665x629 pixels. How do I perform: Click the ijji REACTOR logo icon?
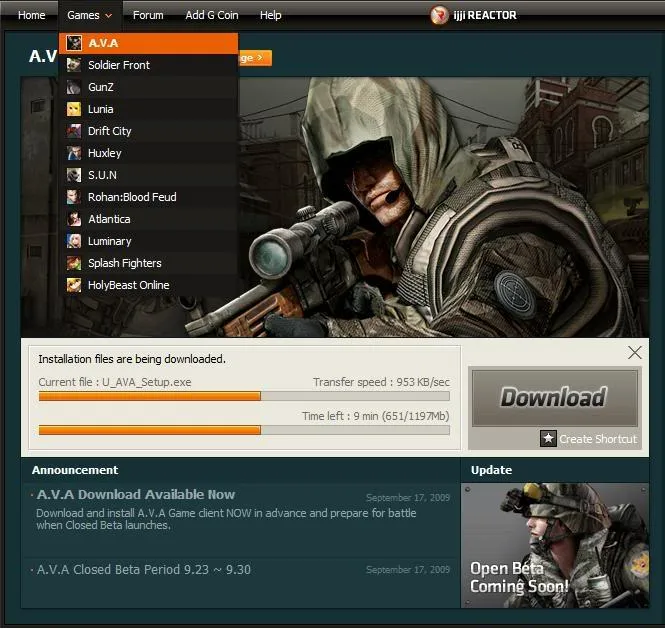[439, 15]
